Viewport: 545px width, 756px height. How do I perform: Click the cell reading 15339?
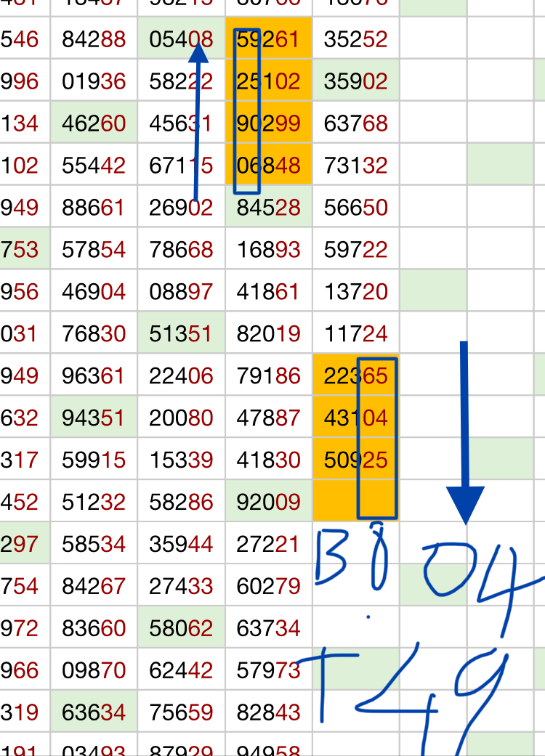[182, 458]
